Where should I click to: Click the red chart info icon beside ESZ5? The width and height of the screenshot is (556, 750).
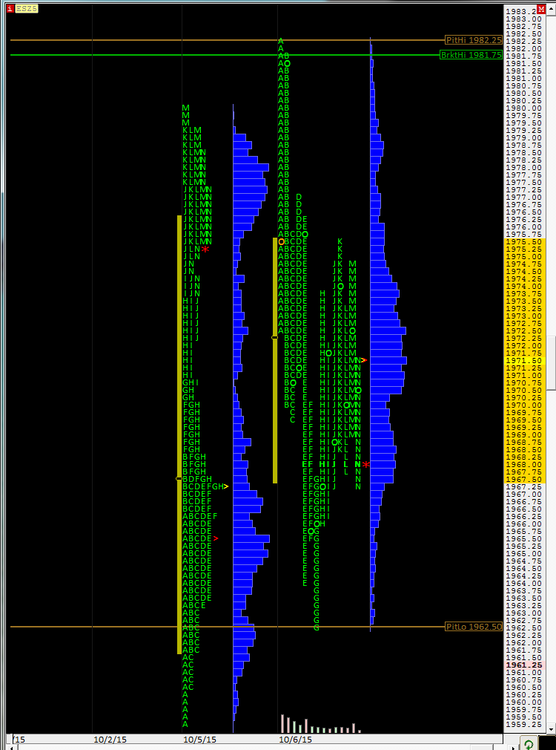11,9
